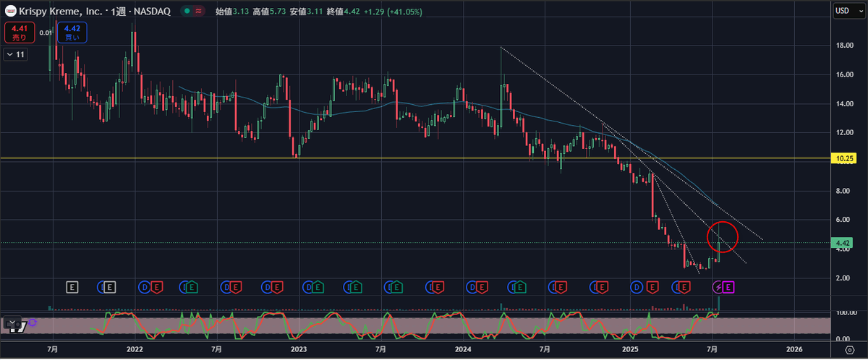This screenshot has width=868, height=360.
Task: Click the leftmost gray earnings E marker
Action: [x=72, y=287]
